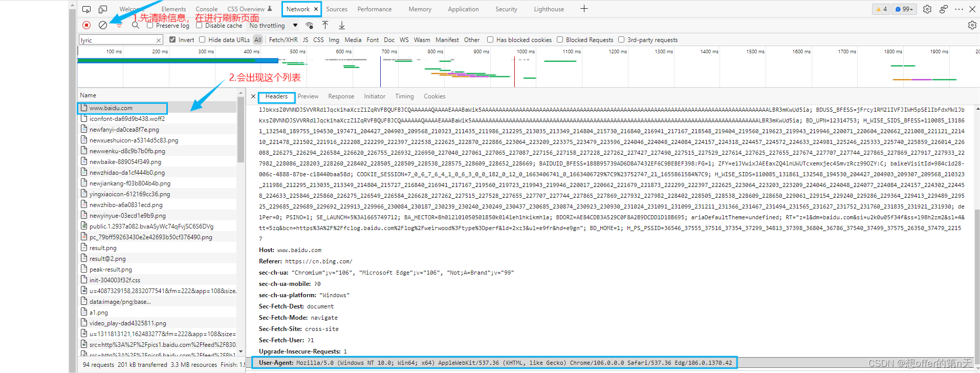Add more tools with plus icon

(x=584, y=9)
